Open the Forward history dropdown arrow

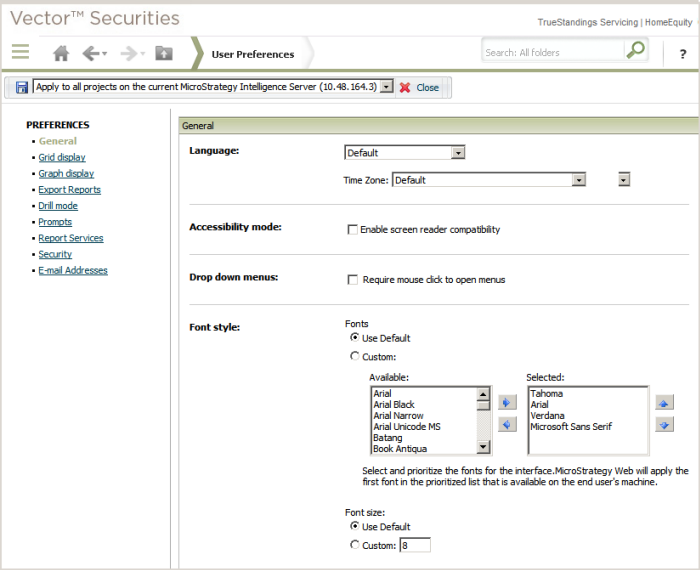[x=143, y=54]
